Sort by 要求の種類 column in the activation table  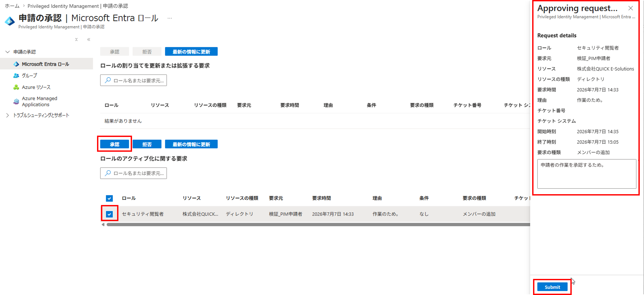coord(474,198)
